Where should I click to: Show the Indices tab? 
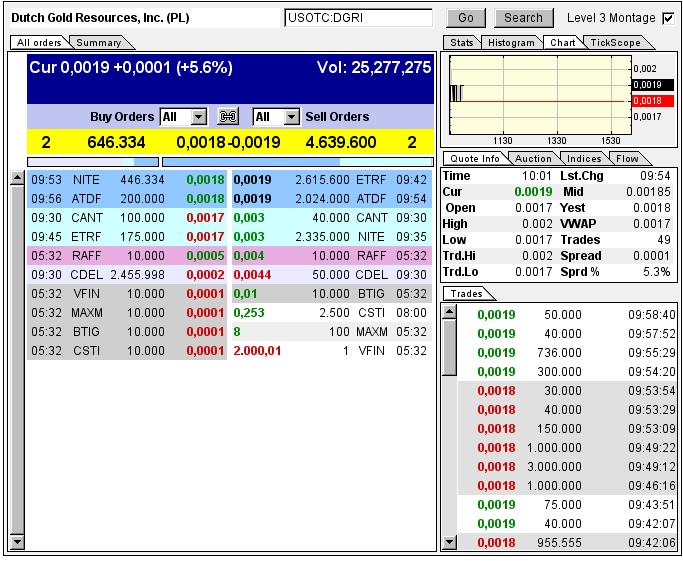click(583, 158)
